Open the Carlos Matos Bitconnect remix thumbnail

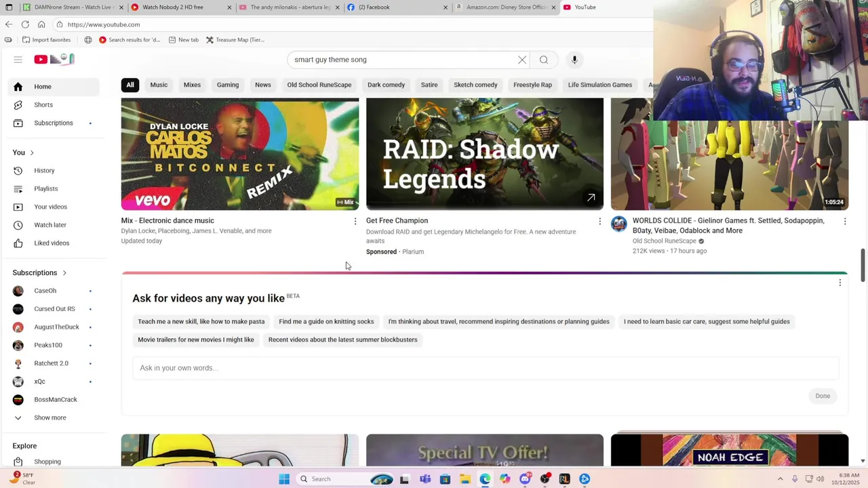(x=240, y=154)
